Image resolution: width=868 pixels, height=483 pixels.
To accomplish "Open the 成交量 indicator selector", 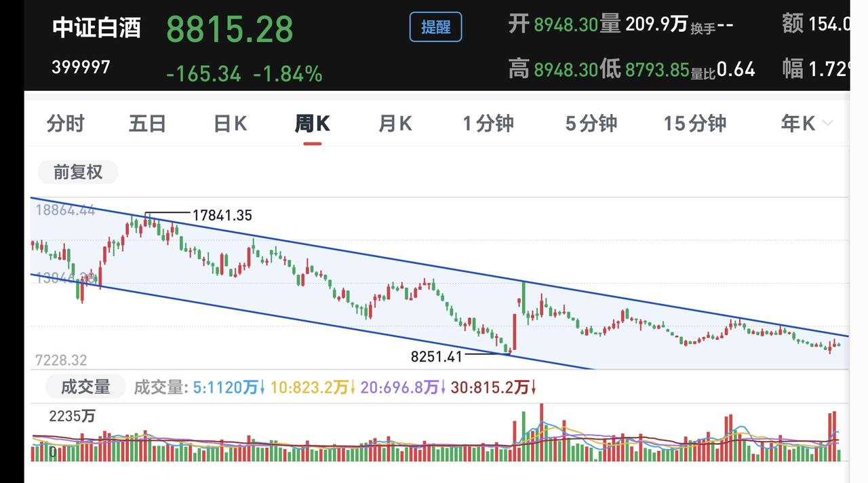I will click(85, 387).
